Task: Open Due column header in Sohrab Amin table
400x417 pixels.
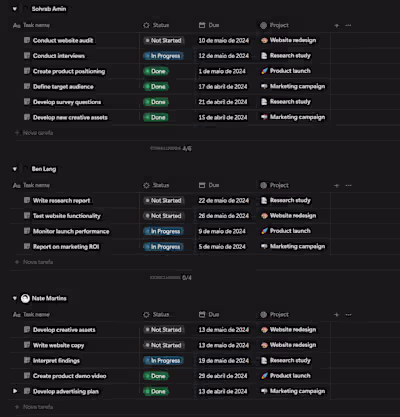Action: [x=209, y=25]
